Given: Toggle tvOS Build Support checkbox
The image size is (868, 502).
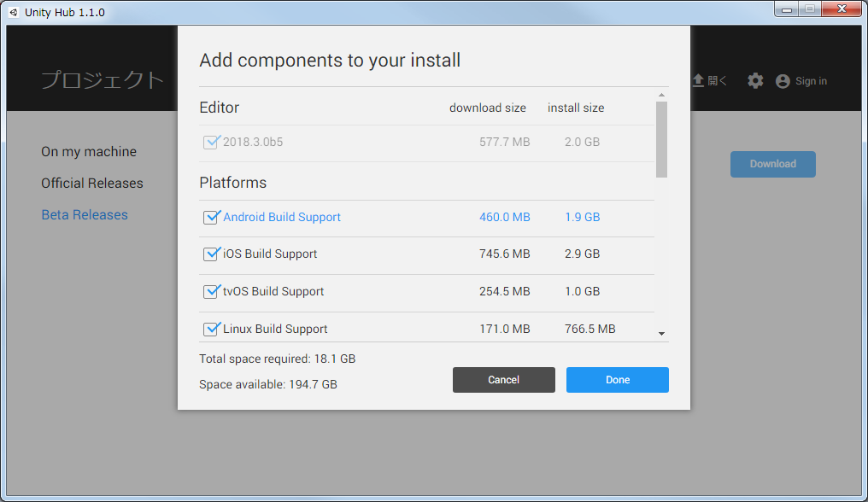Looking at the screenshot, I should click(x=211, y=291).
